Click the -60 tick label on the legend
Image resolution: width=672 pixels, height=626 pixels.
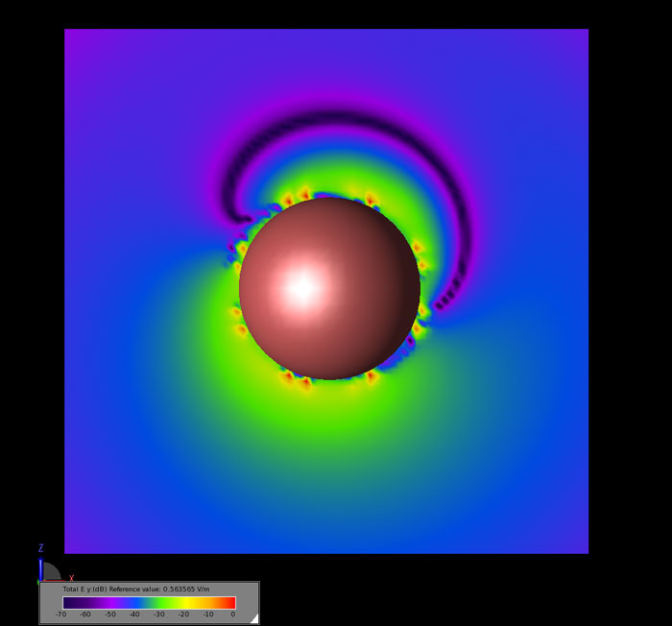coord(85,614)
